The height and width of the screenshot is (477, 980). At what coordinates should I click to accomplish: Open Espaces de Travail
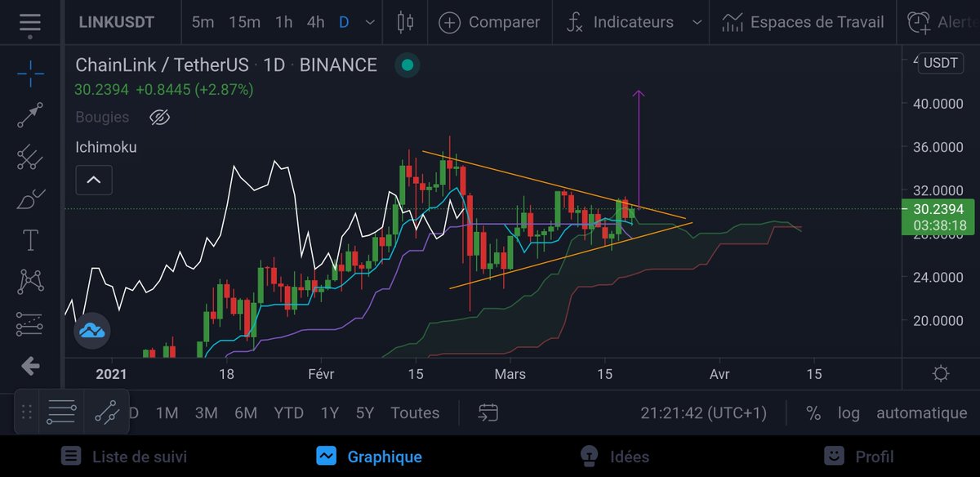point(801,22)
